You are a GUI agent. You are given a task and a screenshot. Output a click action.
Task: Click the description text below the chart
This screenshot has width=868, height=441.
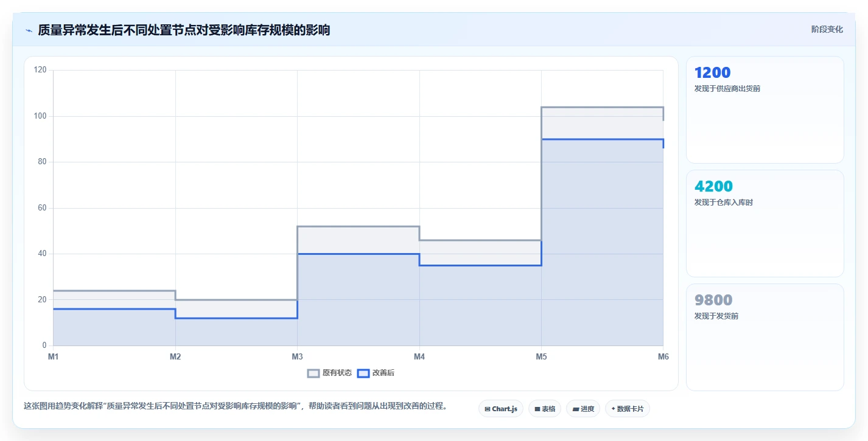[236, 406]
